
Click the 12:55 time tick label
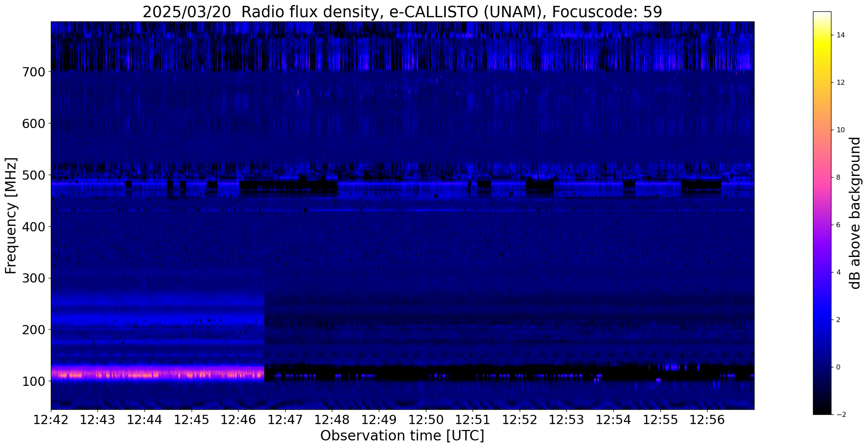coord(660,419)
